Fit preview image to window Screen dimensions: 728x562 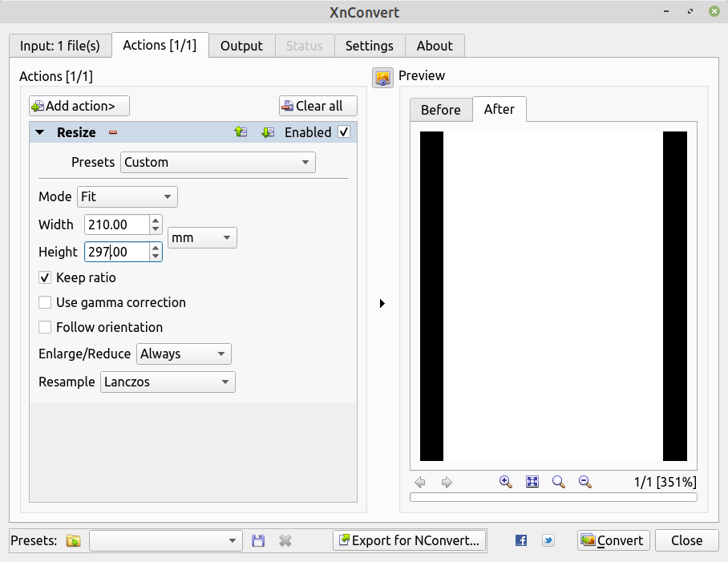[x=532, y=482]
